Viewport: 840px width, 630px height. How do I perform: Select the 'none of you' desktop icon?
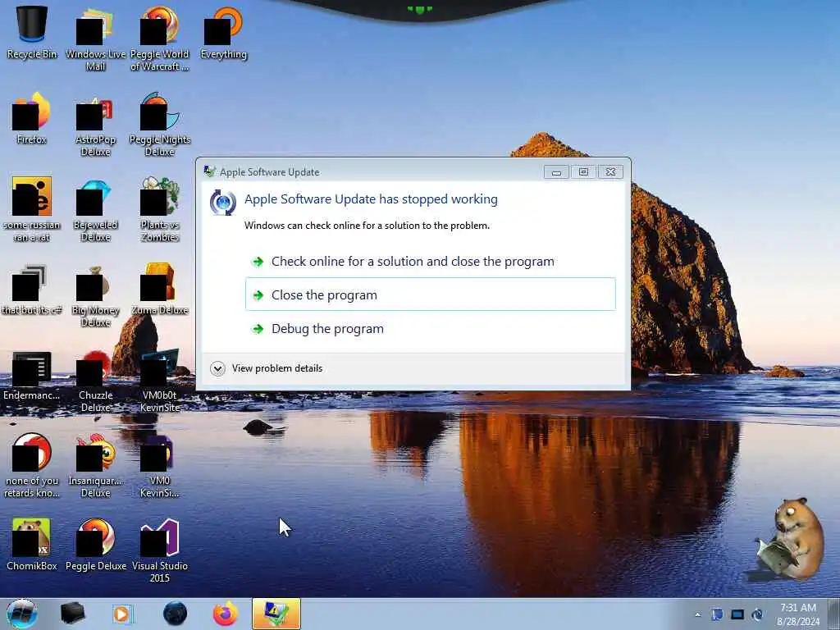point(32,466)
